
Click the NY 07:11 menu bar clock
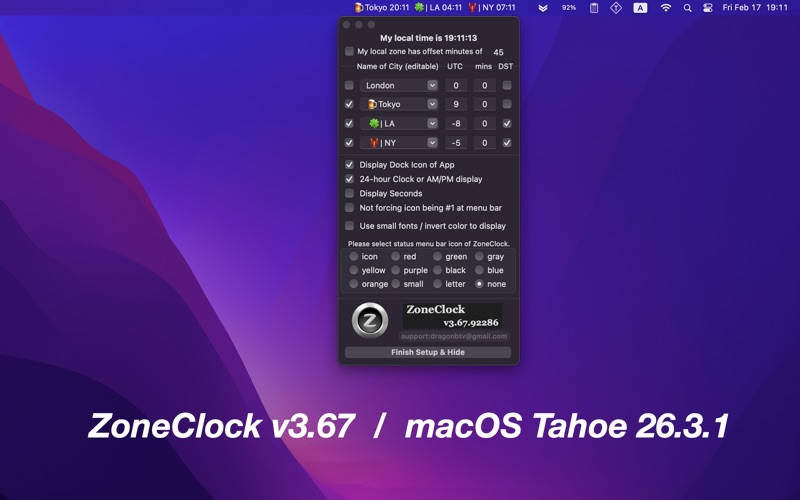[492, 8]
